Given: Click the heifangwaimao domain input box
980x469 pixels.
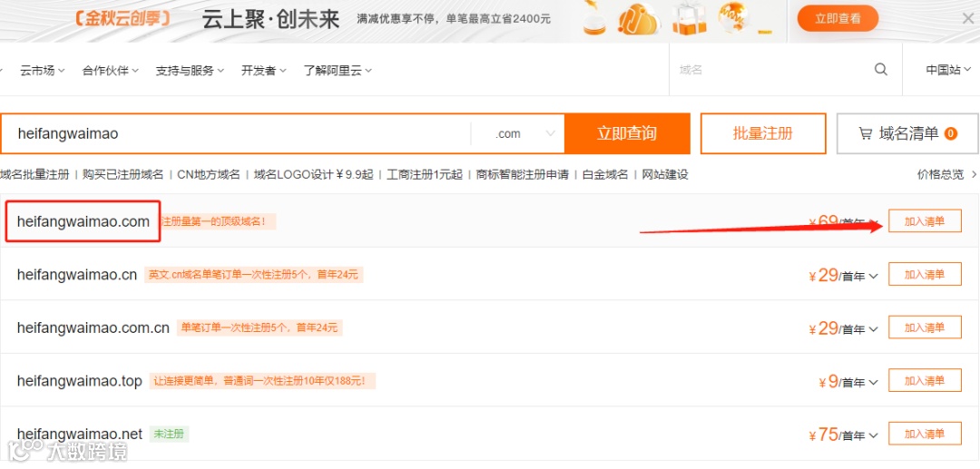Looking at the screenshot, I should (x=236, y=133).
